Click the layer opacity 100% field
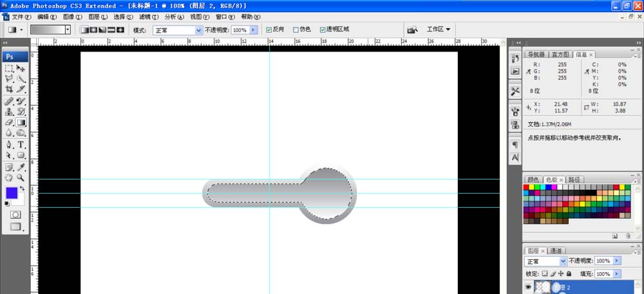Viewport: 644px width, 294px height. 603,261
